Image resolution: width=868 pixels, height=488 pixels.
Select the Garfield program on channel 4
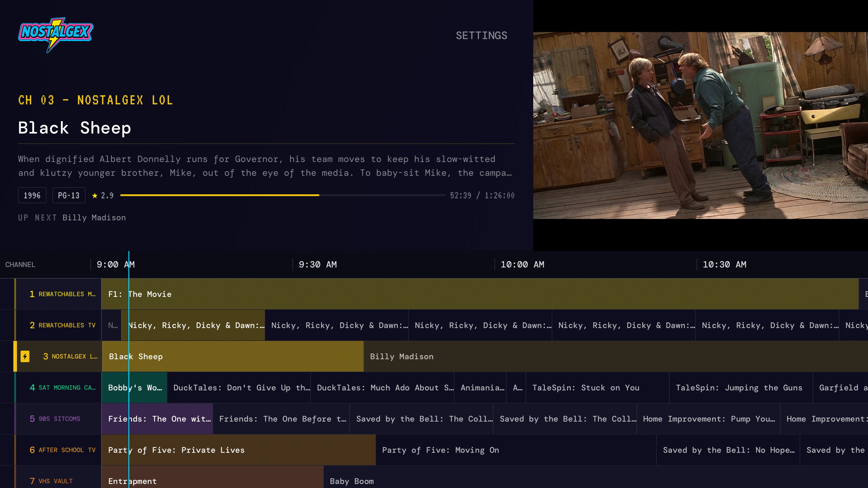[841, 388]
